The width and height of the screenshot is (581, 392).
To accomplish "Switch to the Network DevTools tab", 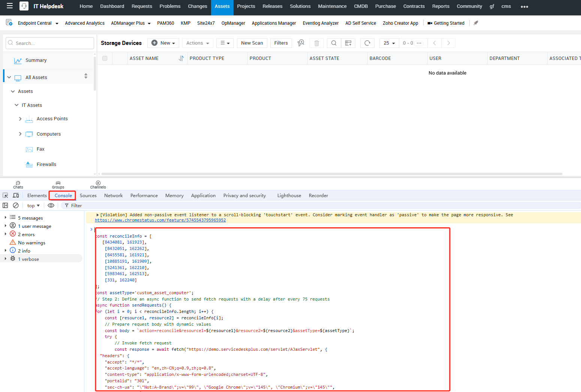I will pyautogui.click(x=113, y=196).
